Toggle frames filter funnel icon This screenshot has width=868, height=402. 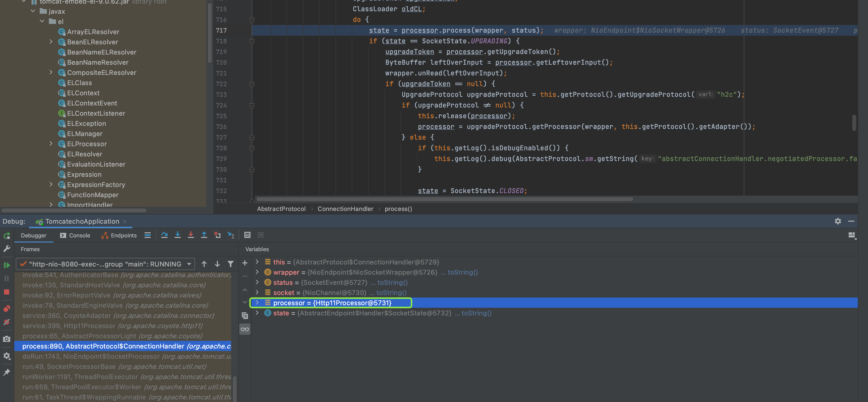tap(230, 264)
